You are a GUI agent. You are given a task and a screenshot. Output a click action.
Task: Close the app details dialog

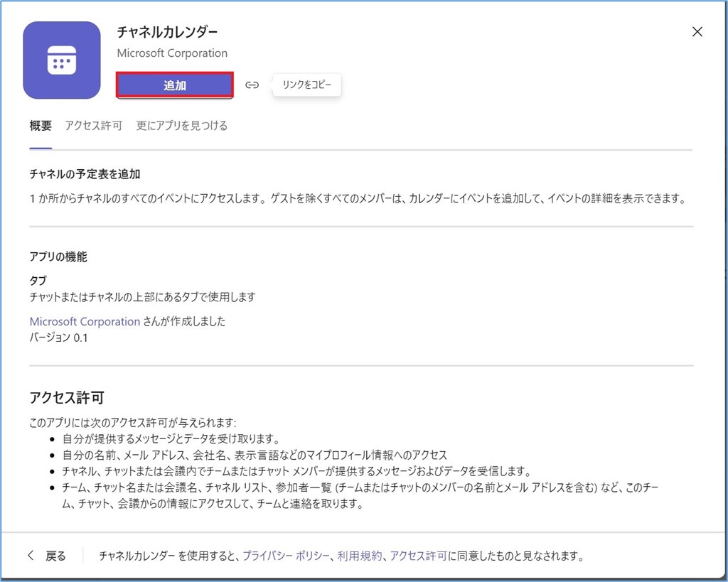click(697, 31)
